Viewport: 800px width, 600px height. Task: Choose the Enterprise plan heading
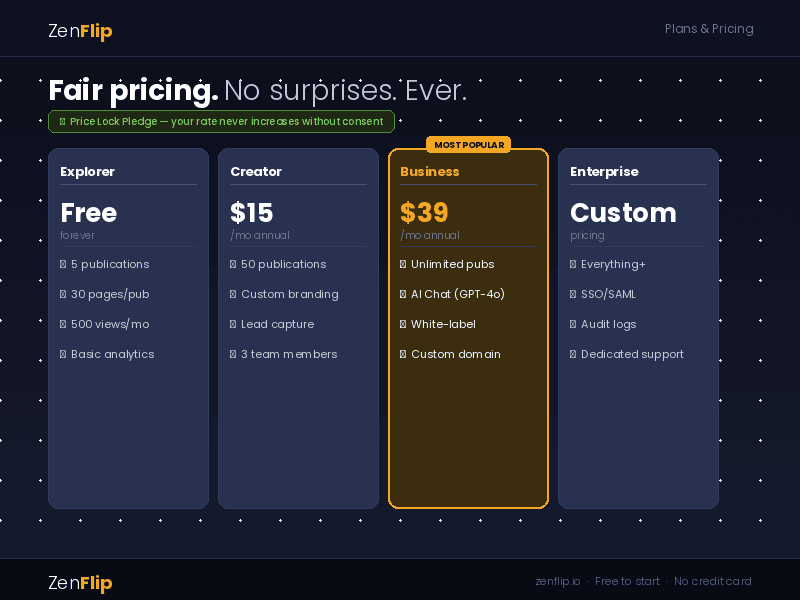604,172
